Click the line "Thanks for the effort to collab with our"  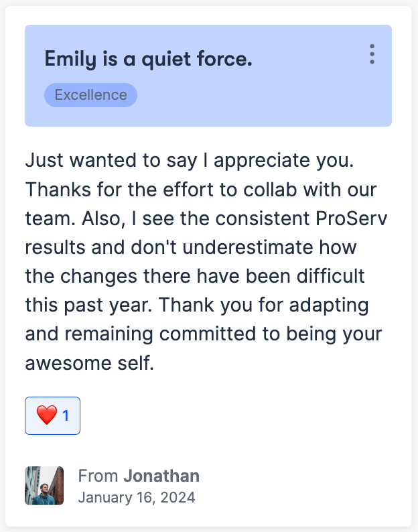(x=202, y=190)
